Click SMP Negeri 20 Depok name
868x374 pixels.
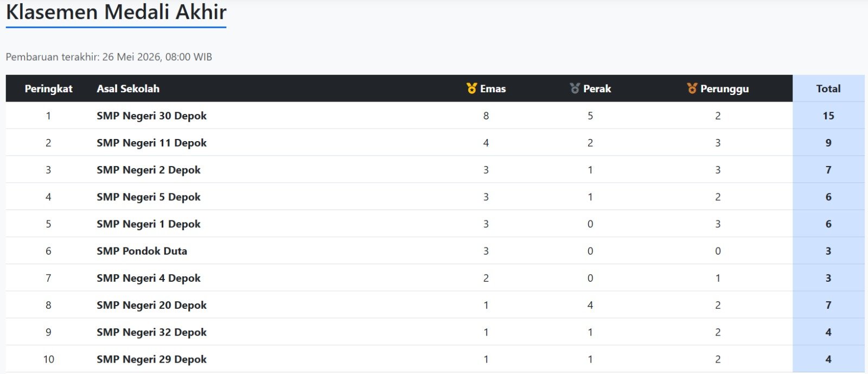(x=151, y=305)
